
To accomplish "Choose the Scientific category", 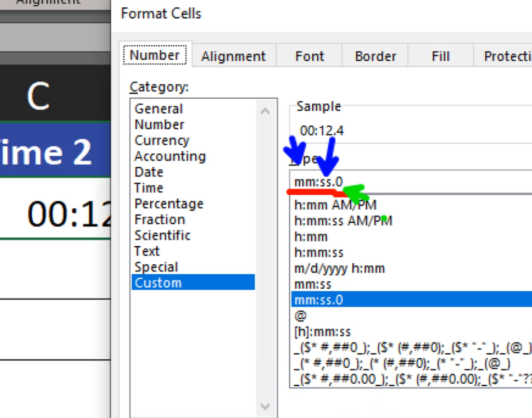I will point(163,235).
